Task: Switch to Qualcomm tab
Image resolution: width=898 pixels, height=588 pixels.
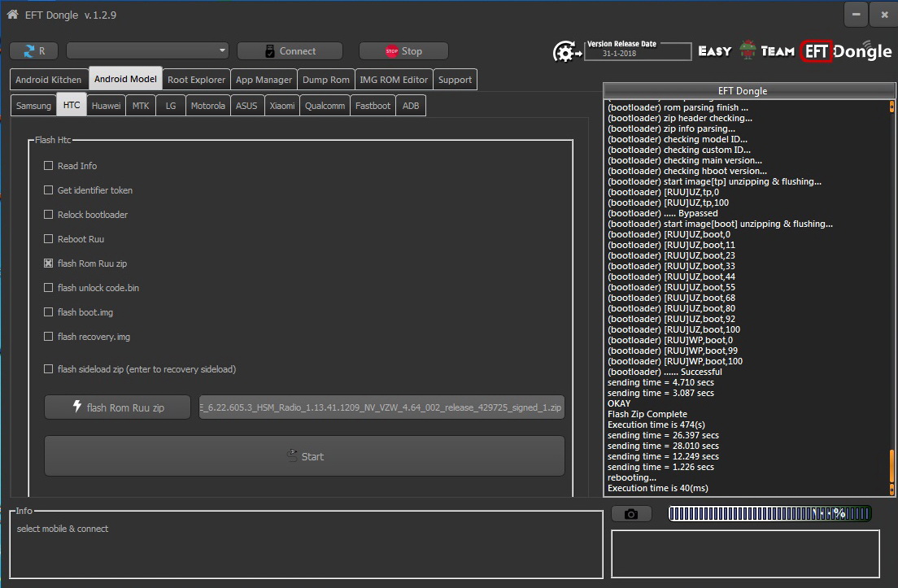Action: point(325,106)
